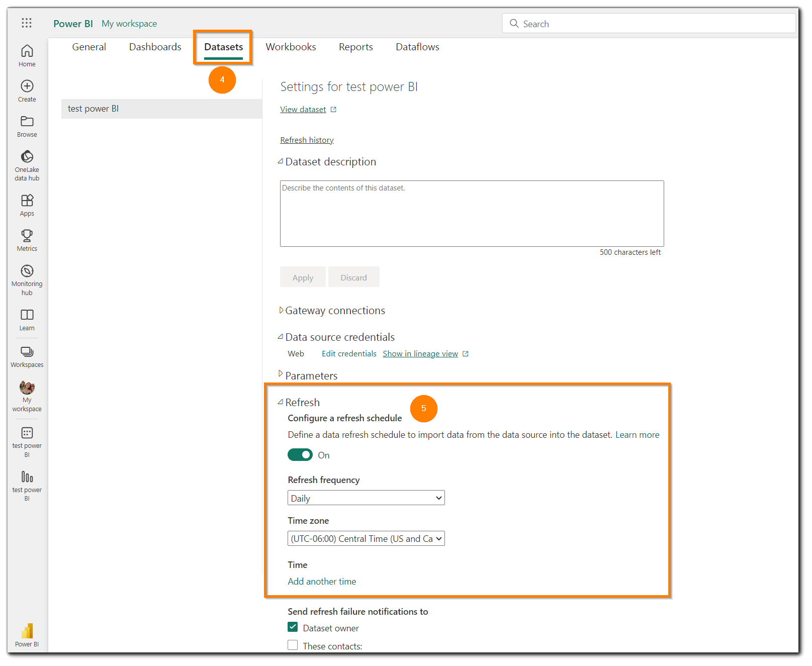
Task: Switch to the General tab
Action: tap(89, 47)
